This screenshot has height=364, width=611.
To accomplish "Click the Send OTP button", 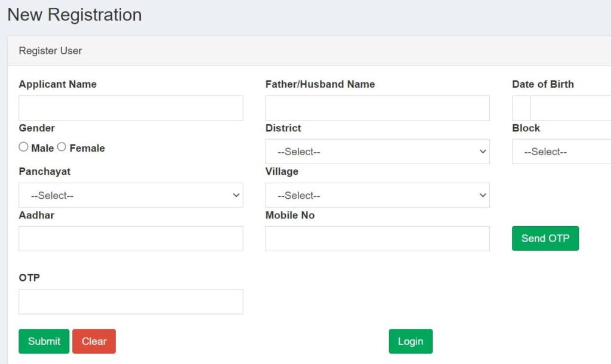I will click(545, 238).
